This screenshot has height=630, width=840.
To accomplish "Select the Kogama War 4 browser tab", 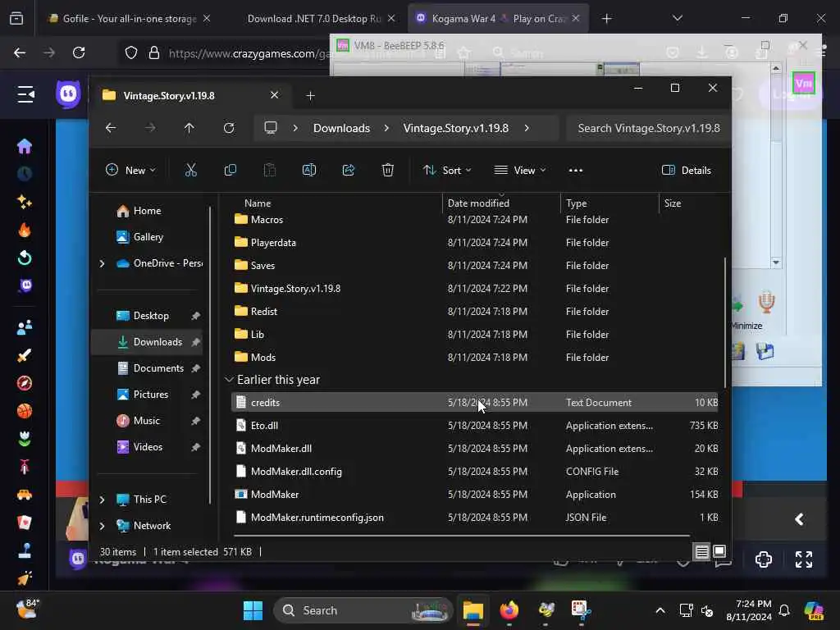I will [498, 19].
